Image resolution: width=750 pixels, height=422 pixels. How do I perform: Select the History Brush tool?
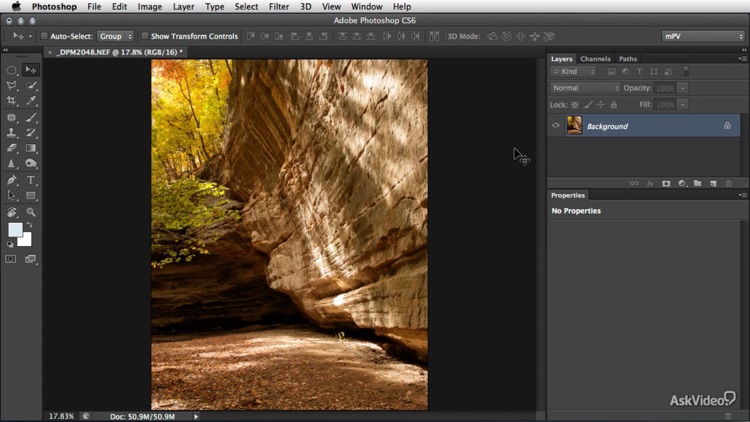[x=31, y=133]
